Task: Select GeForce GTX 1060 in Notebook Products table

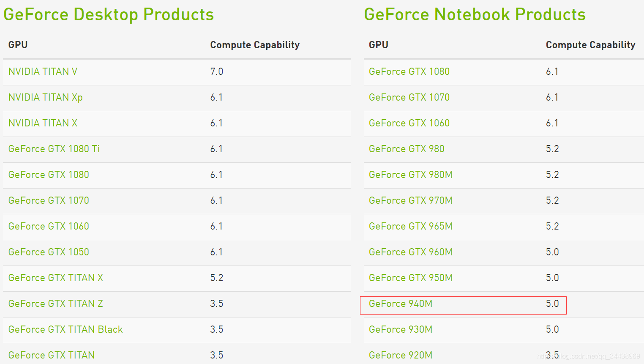Action: point(409,123)
